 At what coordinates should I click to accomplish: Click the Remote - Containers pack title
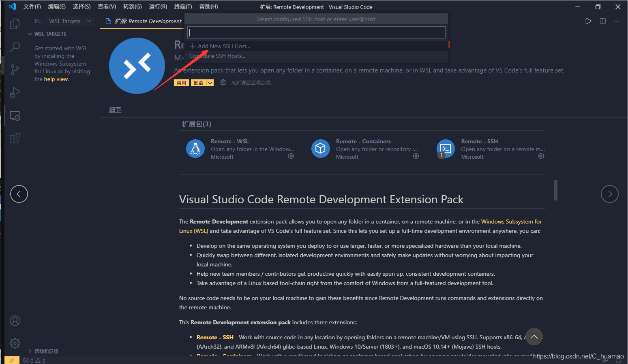[363, 141]
